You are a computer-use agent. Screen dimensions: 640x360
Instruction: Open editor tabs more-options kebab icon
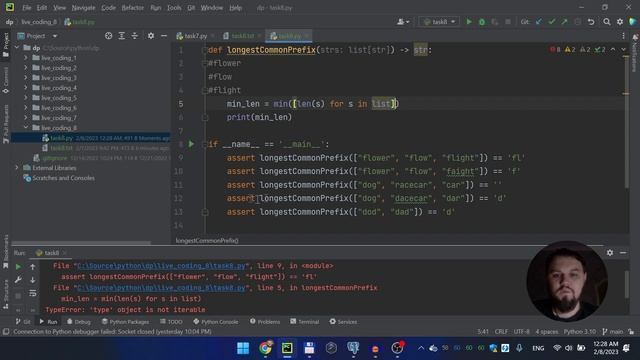[x=623, y=36]
